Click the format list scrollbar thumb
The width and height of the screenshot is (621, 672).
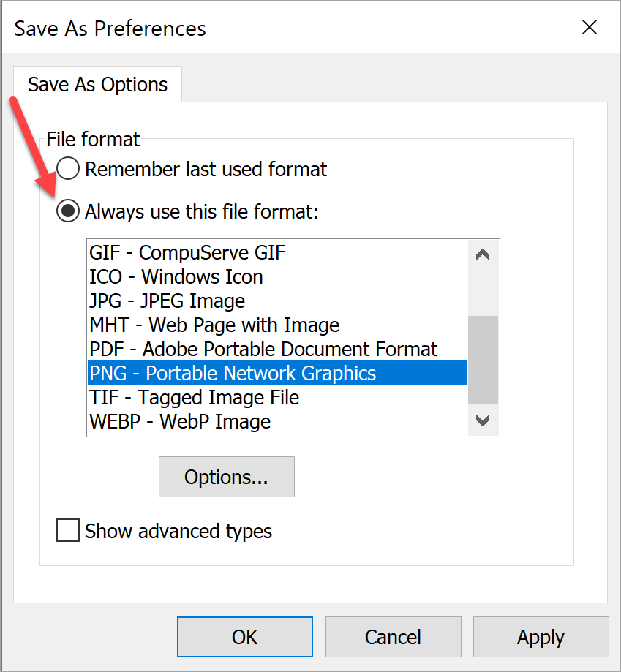[x=483, y=360]
